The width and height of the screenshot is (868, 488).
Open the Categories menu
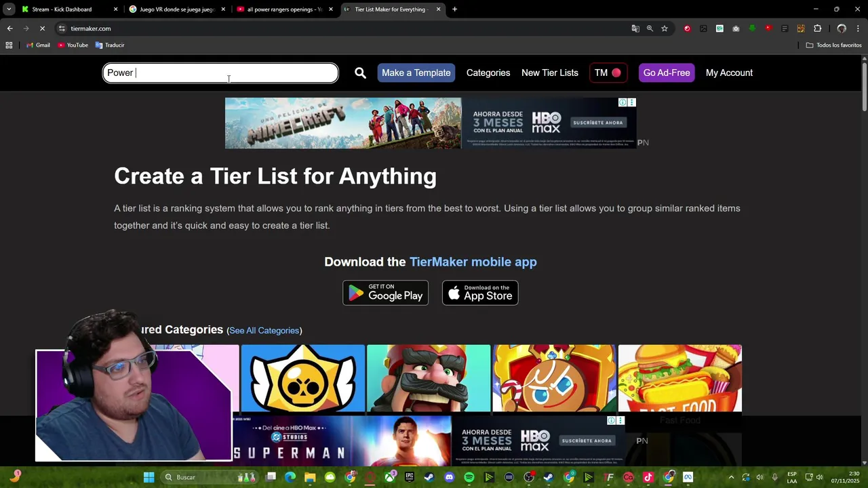pyautogui.click(x=488, y=73)
